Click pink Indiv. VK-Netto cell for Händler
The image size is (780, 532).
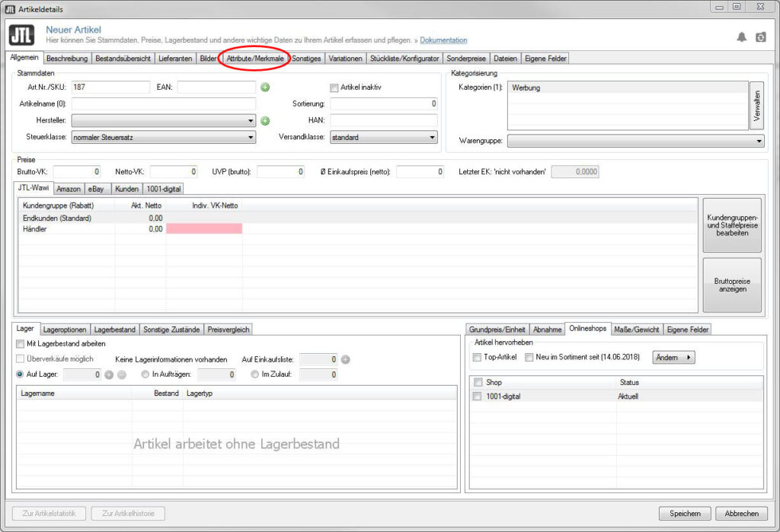(204, 228)
